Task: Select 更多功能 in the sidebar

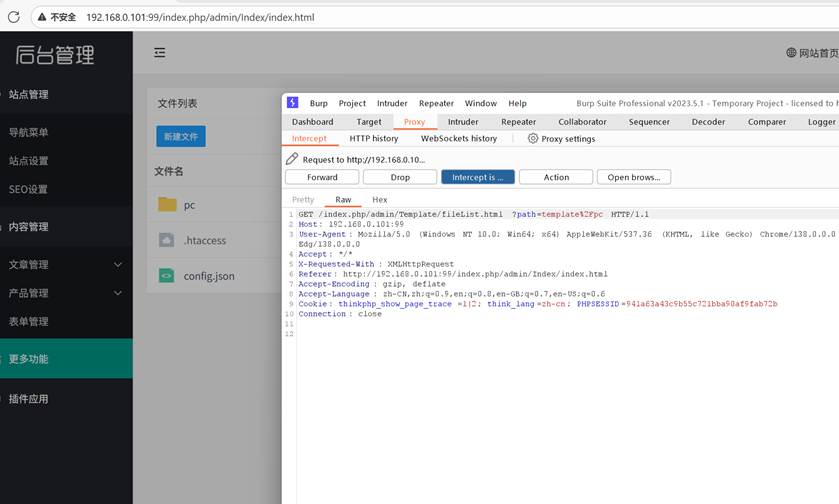Action: (x=66, y=358)
